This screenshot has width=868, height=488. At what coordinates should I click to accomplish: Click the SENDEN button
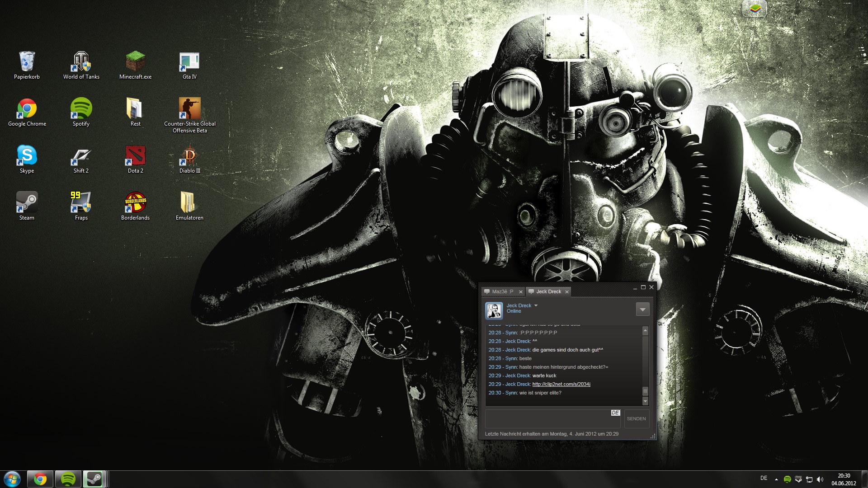[x=636, y=419]
